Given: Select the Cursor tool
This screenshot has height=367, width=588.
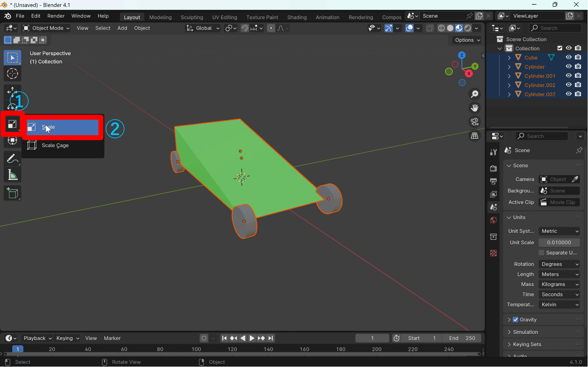Looking at the screenshot, I should [x=12, y=74].
